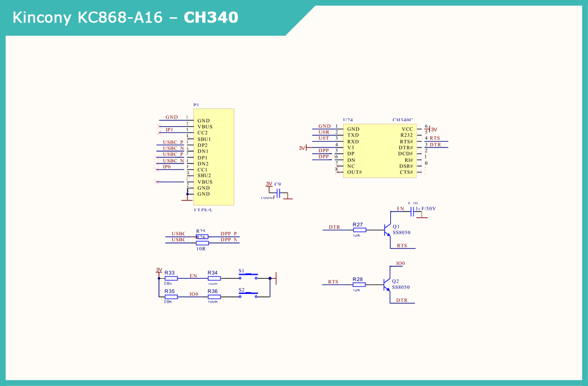Click the DN2 pin name on TYPE-C
The image size is (588, 386).
tap(203, 164)
